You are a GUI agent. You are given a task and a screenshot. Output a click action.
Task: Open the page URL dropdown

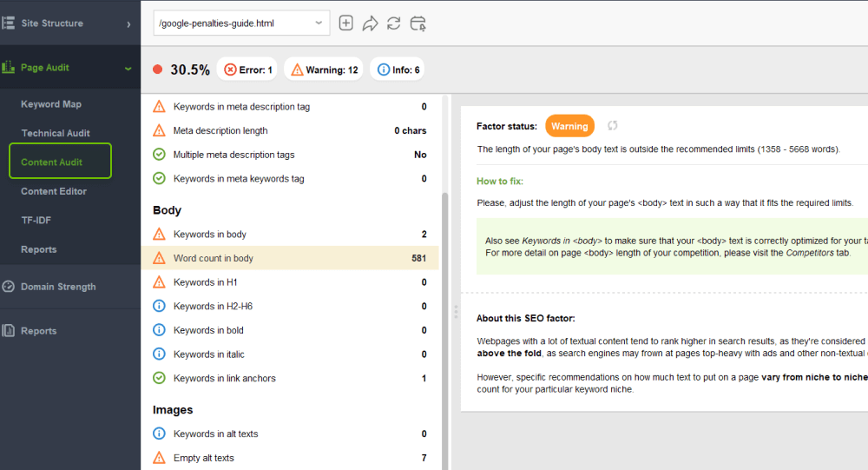pos(241,23)
